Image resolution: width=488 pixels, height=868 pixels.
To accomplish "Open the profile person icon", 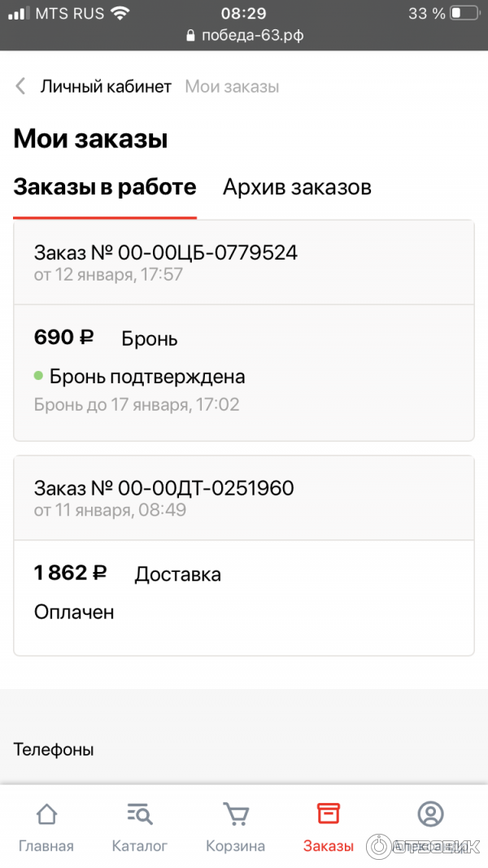I will coord(429,813).
